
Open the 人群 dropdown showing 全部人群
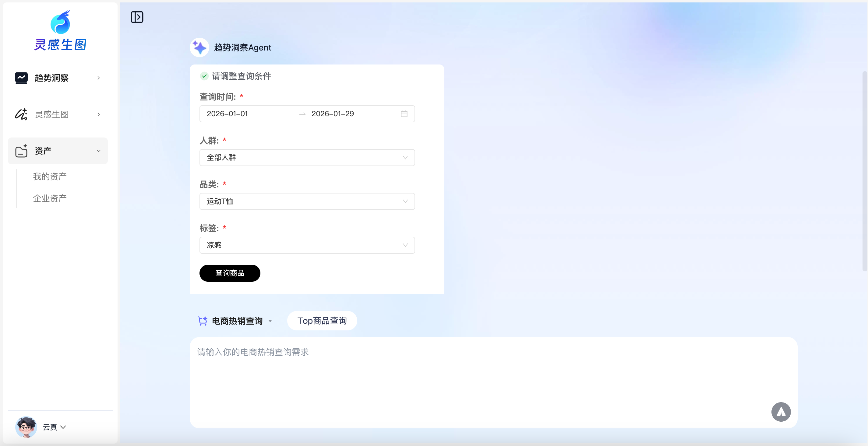[x=307, y=158]
